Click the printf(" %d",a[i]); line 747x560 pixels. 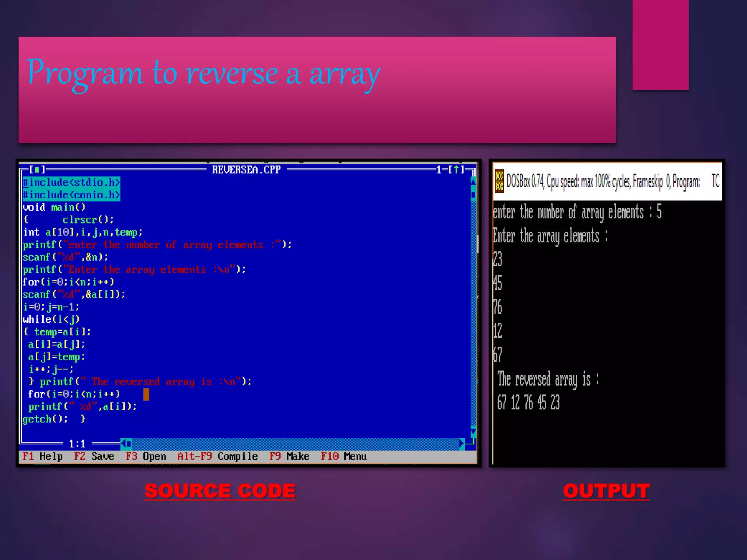point(83,406)
